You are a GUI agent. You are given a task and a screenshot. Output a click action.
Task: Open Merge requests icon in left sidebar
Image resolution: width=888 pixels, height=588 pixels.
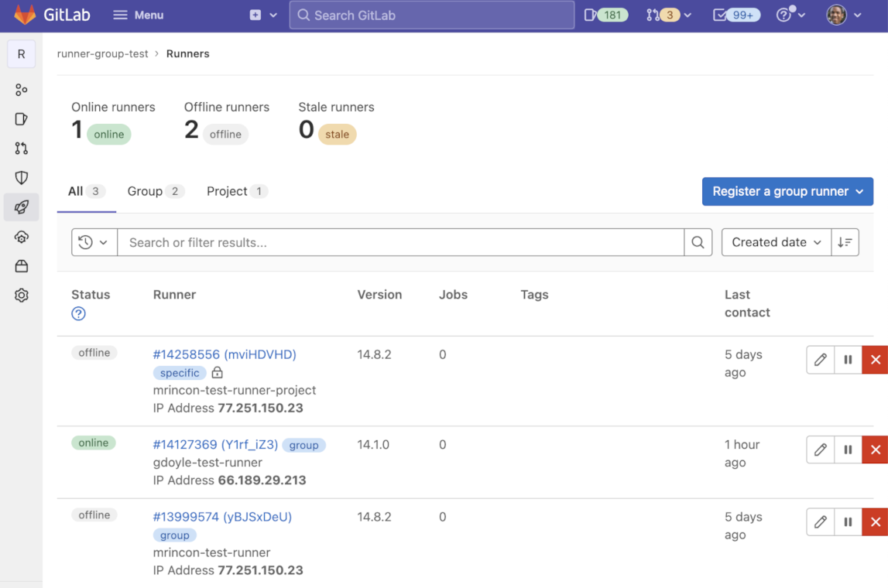coord(21,149)
